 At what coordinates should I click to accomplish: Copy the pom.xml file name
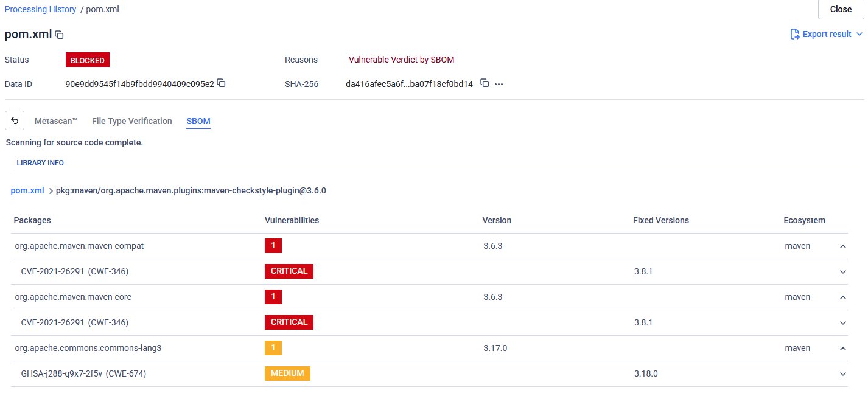click(59, 35)
